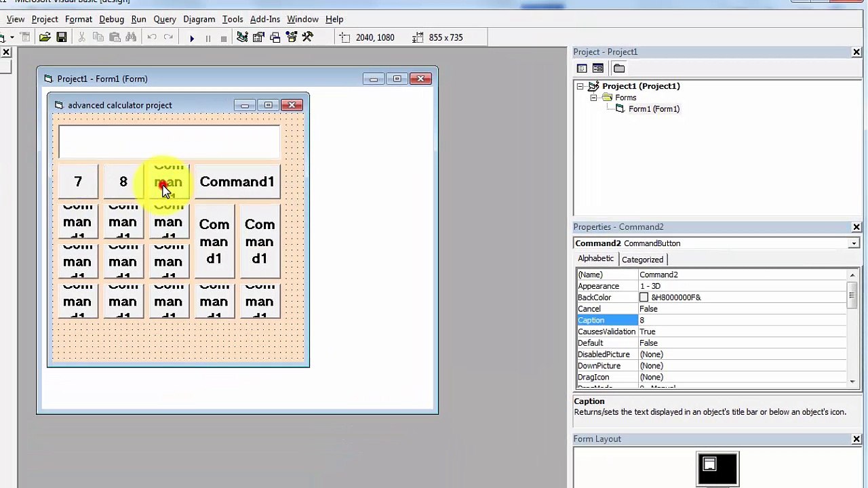
Task: Start the program with the Run arrow
Action: tap(192, 38)
